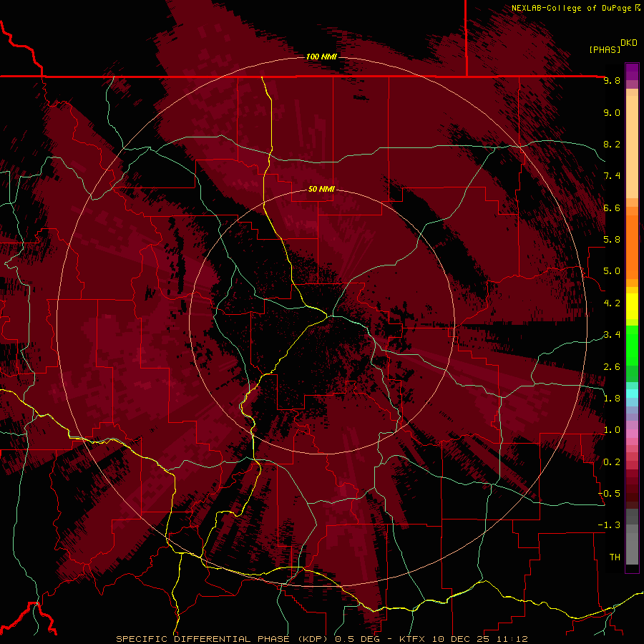This screenshot has height=644, width=644.
Task: Click the 5.8 scale value
Action: coord(612,240)
